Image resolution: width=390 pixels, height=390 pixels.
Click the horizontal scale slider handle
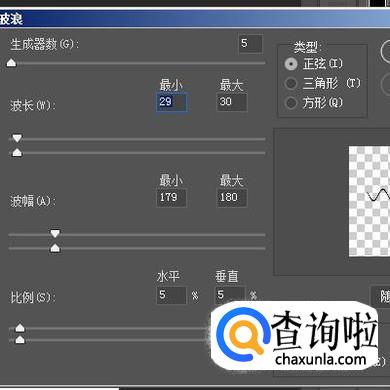pos(20,328)
